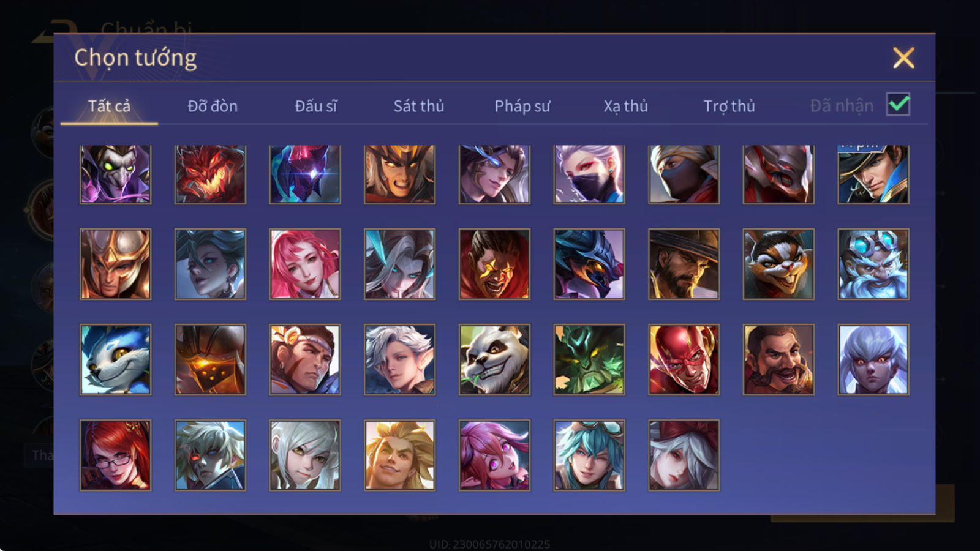Screen dimensions: 980x551
Task: Open the Trợ thủ tab
Action: [x=729, y=106]
